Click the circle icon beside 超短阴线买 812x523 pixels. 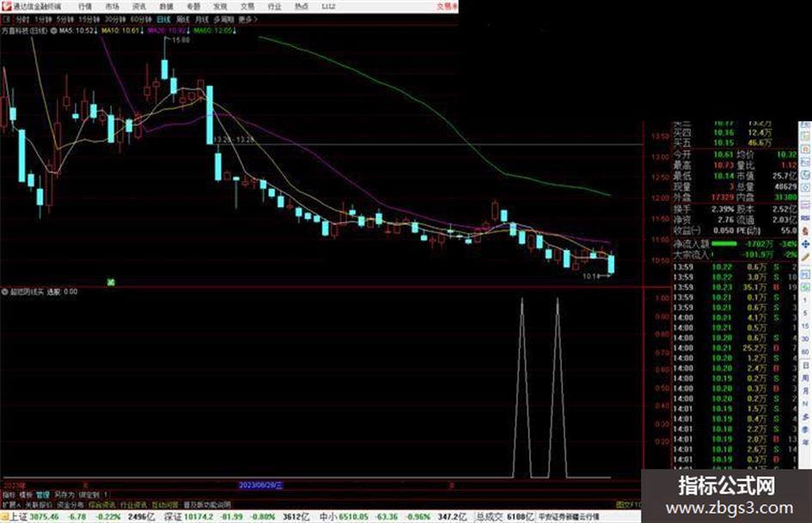click(x=4, y=292)
